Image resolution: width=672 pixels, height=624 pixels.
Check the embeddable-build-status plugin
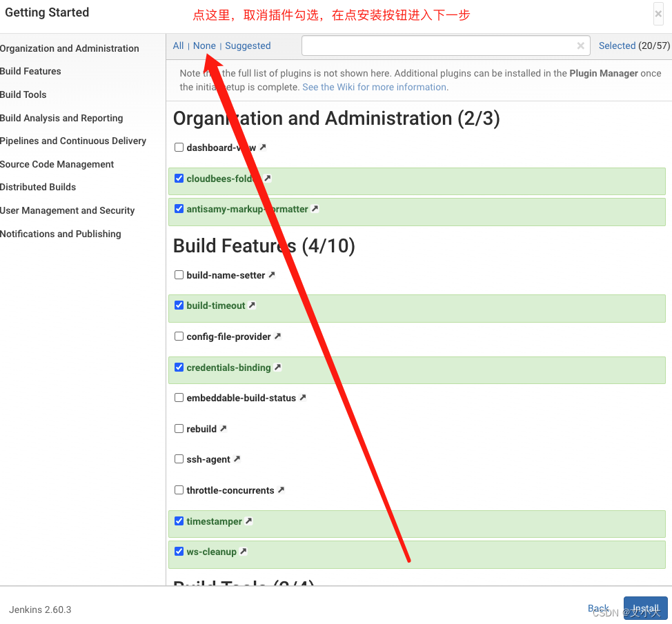click(179, 397)
